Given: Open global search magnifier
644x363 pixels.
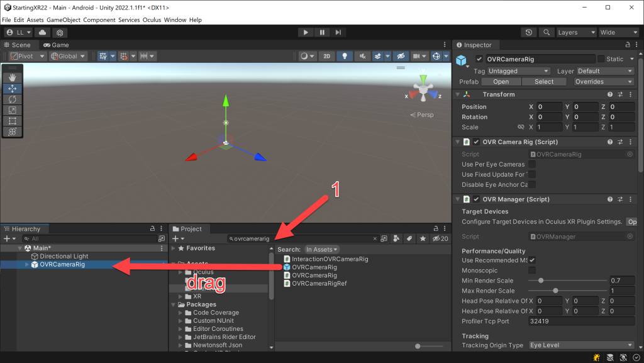Looking at the screenshot, I should click(547, 33).
